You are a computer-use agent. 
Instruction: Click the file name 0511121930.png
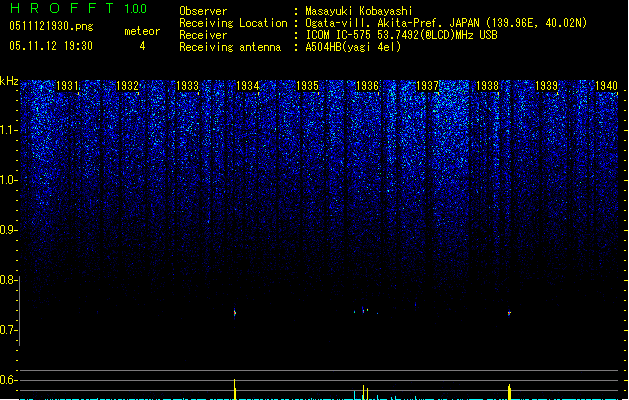click(x=51, y=26)
